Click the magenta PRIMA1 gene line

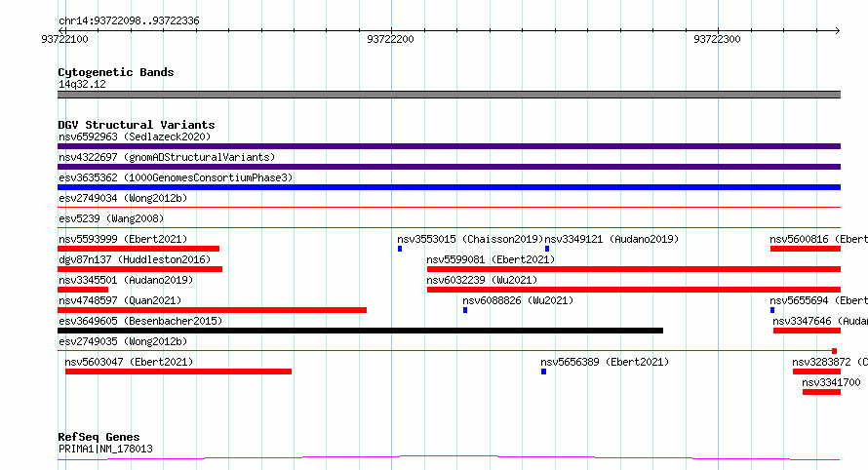(449, 458)
